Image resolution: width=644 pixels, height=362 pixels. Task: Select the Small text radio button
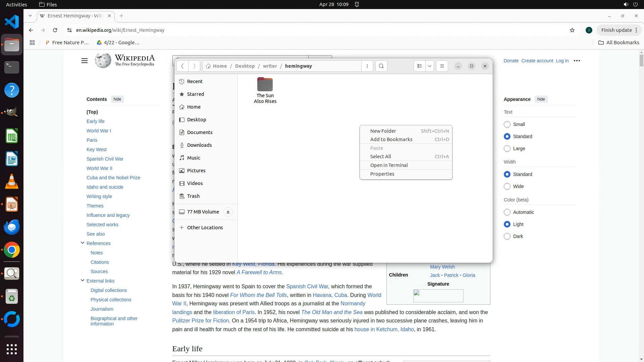click(507, 124)
